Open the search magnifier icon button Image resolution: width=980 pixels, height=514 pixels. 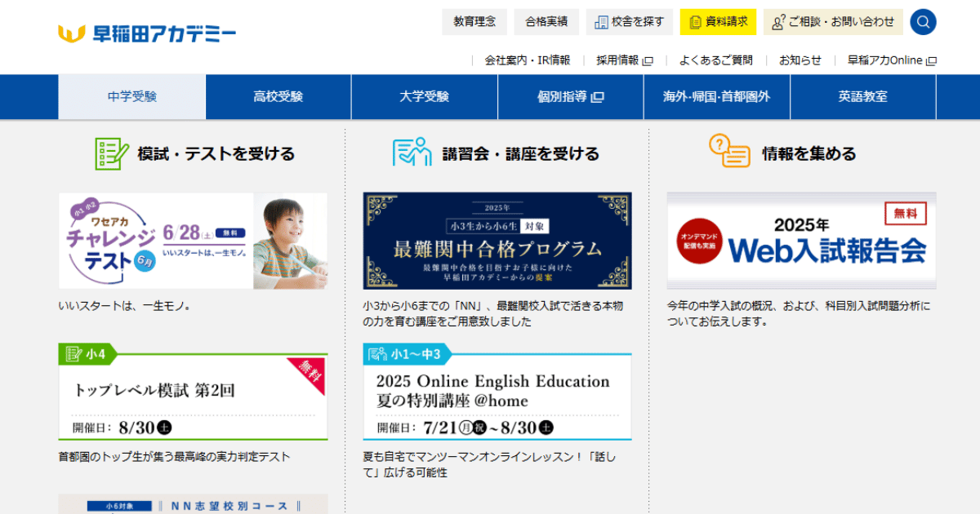[x=923, y=22]
